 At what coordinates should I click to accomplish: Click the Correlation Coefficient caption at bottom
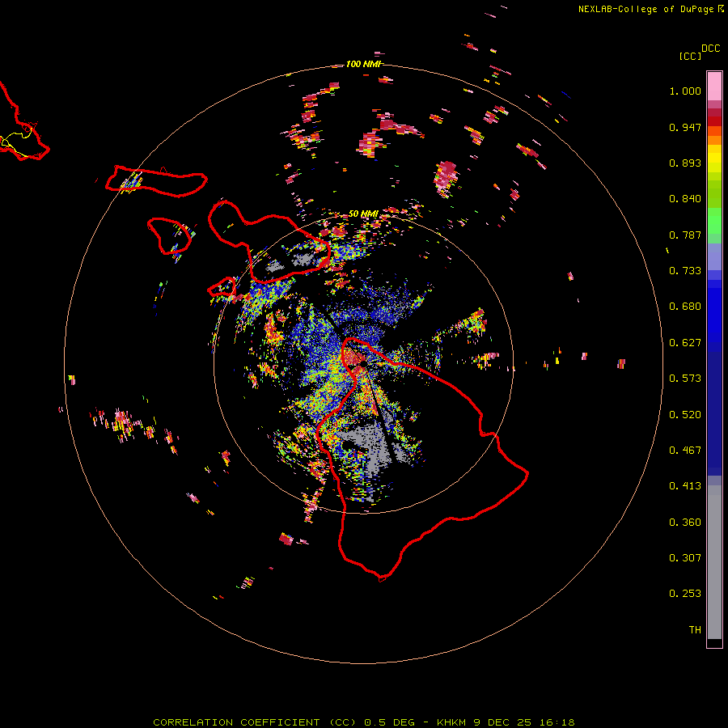[x=364, y=722]
